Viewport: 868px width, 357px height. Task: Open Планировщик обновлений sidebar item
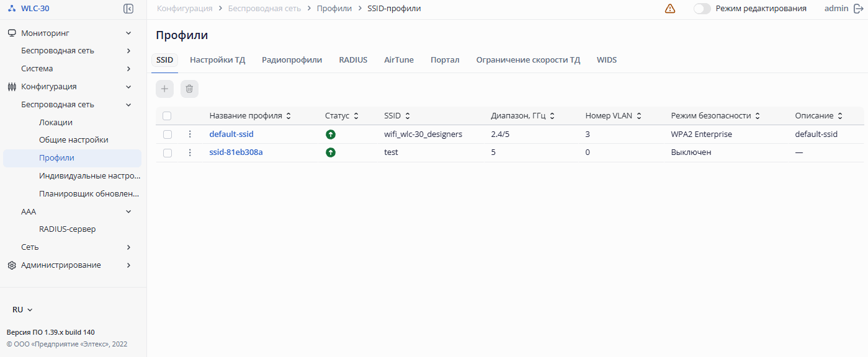(89, 194)
